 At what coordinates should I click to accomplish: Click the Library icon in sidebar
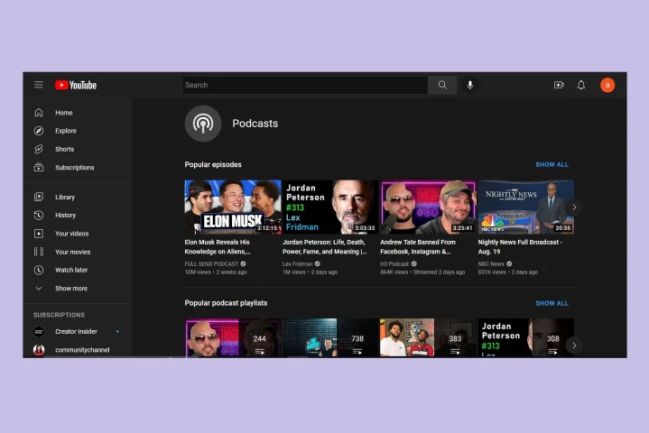[38, 197]
